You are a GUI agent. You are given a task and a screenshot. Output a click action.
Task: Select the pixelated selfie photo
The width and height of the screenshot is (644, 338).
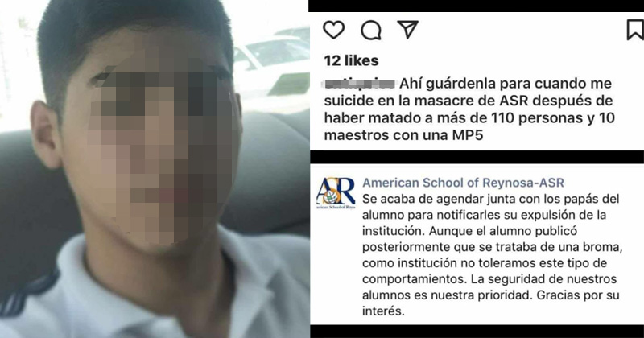click(155, 169)
